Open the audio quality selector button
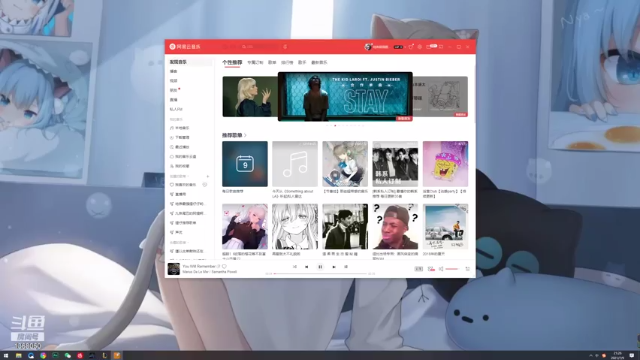This screenshot has width=640, height=360. [418, 269]
